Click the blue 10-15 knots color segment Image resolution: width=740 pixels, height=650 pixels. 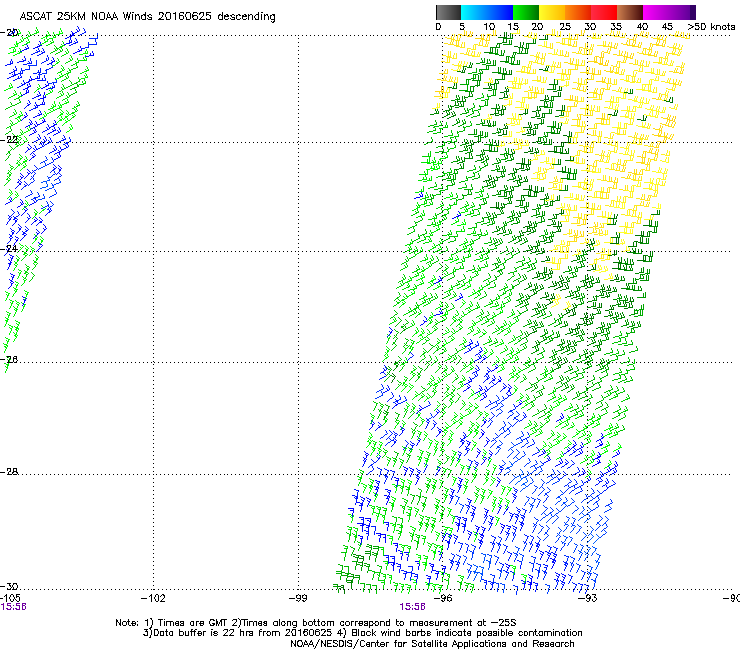(x=500, y=12)
